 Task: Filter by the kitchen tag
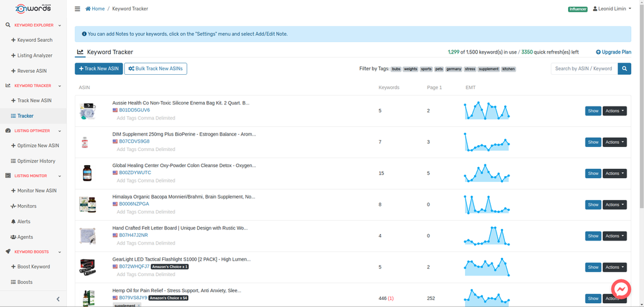(509, 69)
